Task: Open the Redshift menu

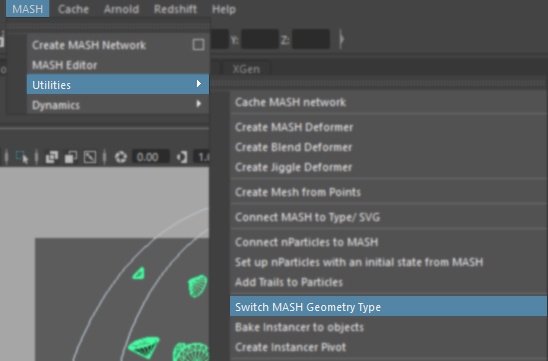Action: click(x=175, y=9)
